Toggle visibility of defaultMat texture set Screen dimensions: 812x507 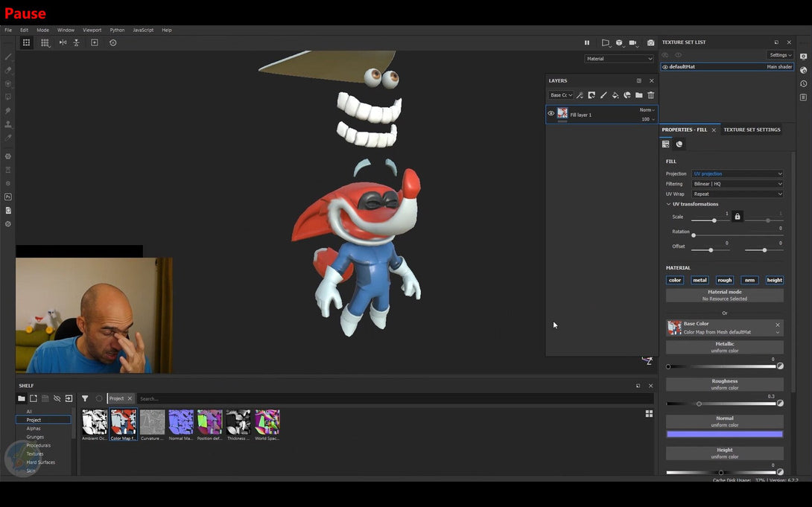coord(665,67)
